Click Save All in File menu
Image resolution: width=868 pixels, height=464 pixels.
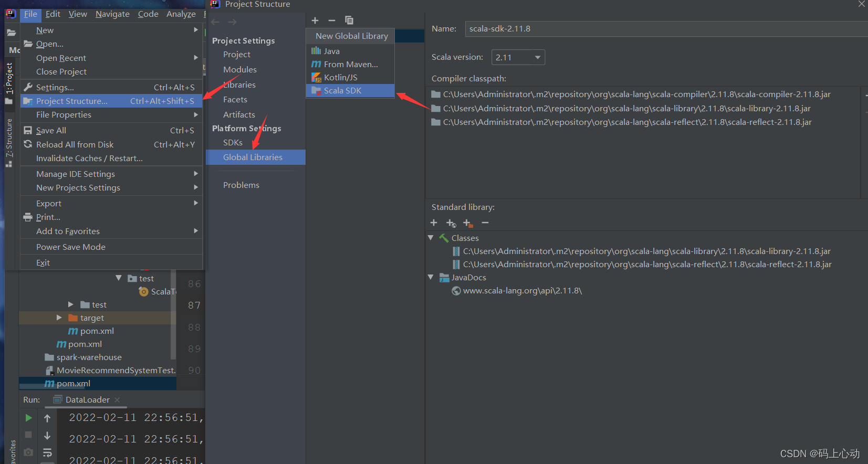point(111,130)
